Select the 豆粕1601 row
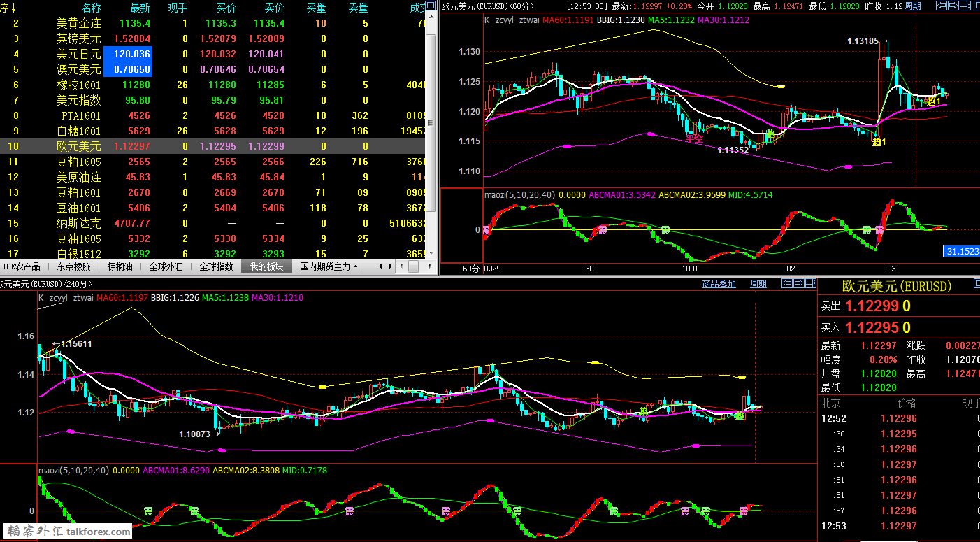 click(x=213, y=192)
